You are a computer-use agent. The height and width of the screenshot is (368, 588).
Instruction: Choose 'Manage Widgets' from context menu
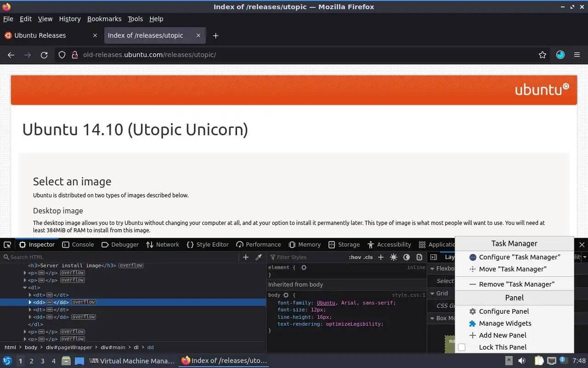point(514,323)
